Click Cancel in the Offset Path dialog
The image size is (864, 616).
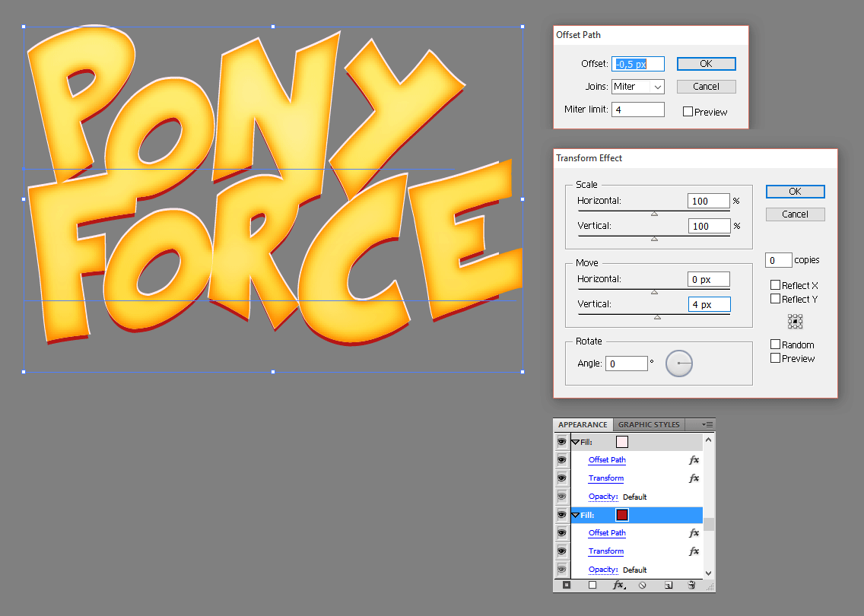706,87
